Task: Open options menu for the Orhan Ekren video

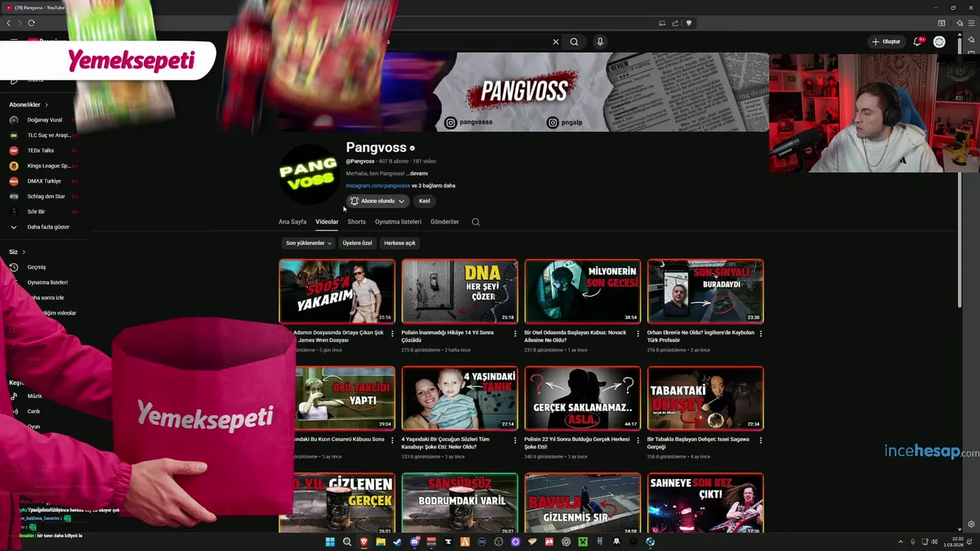Action: 760,334
